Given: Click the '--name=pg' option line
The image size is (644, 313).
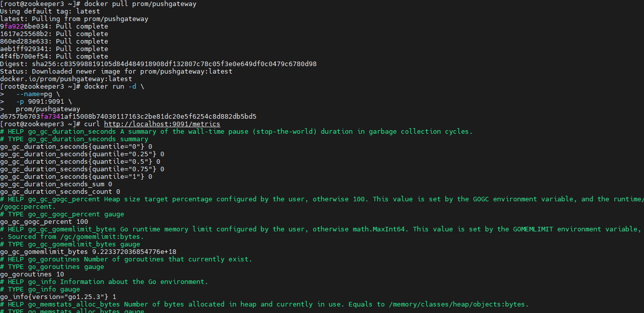Looking at the screenshot, I should pos(38,94).
